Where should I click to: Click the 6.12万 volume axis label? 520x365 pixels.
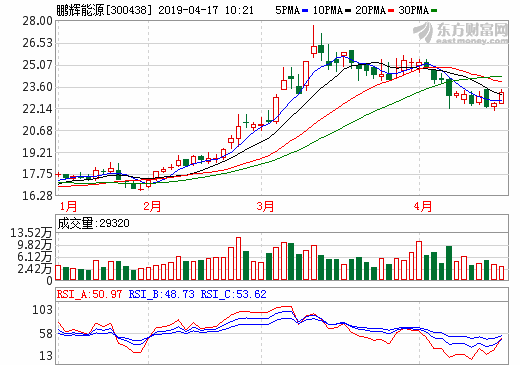click(x=35, y=257)
